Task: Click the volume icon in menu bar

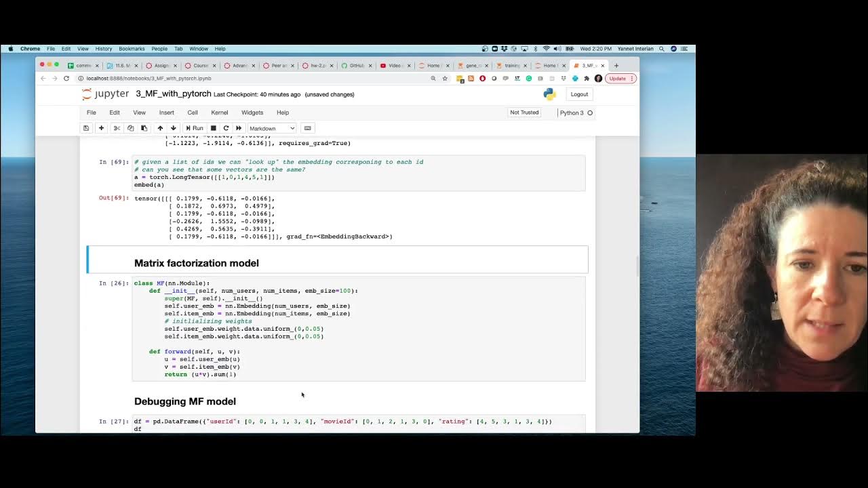Action: [557, 49]
